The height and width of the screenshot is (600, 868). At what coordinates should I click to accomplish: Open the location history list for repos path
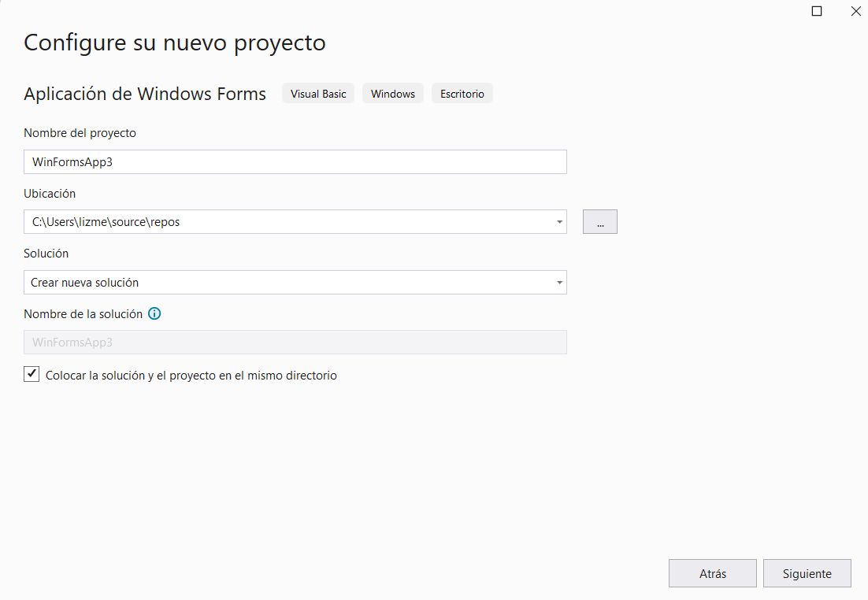point(558,221)
